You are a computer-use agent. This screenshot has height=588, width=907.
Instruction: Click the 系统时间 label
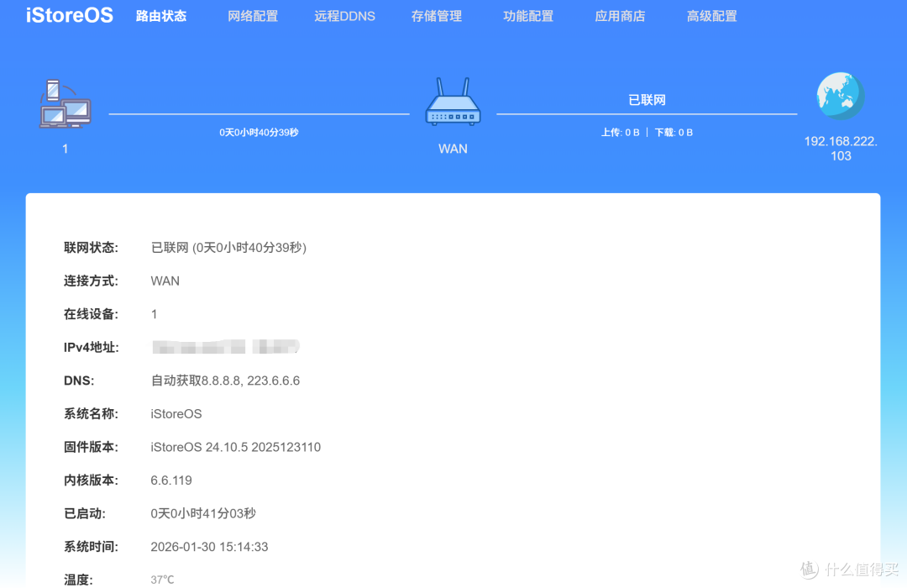coord(91,547)
